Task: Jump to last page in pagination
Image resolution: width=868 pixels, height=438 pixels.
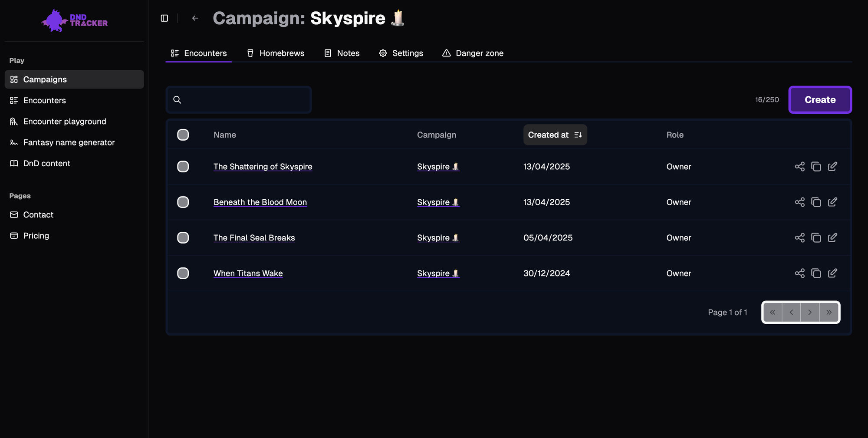Action: (829, 313)
